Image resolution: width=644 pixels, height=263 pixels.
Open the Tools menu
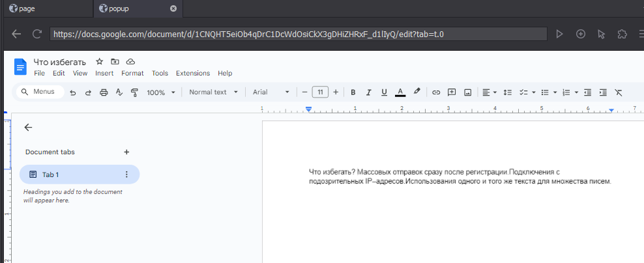[160, 73]
